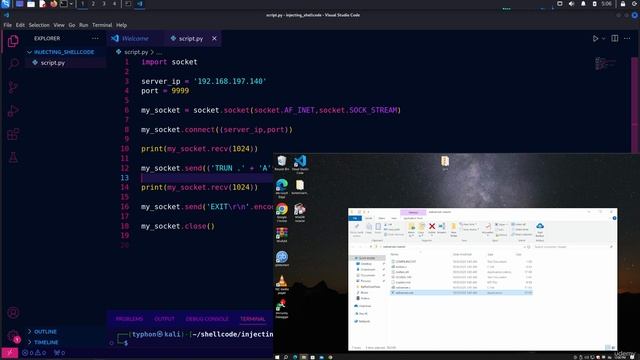Screen dimensions: 640x360
Task: Open Google Chrome shortcut on Windows desktop
Action: pos(282,212)
